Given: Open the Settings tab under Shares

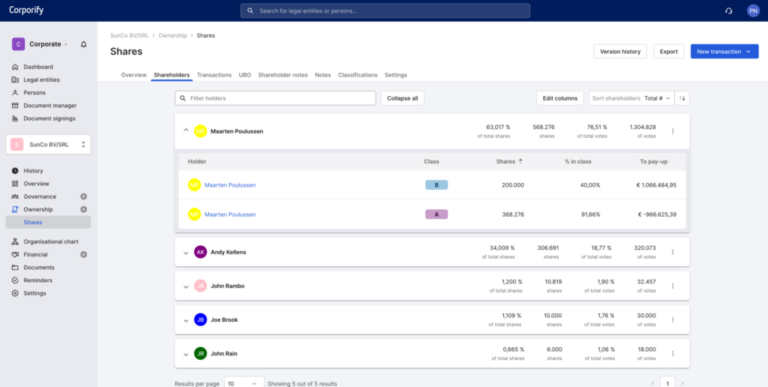Looking at the screenshot, I should pyautogui.click(x=396, y=75).
